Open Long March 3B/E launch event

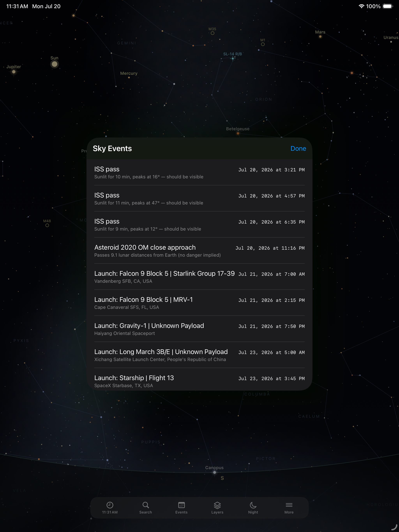point(199,355)
